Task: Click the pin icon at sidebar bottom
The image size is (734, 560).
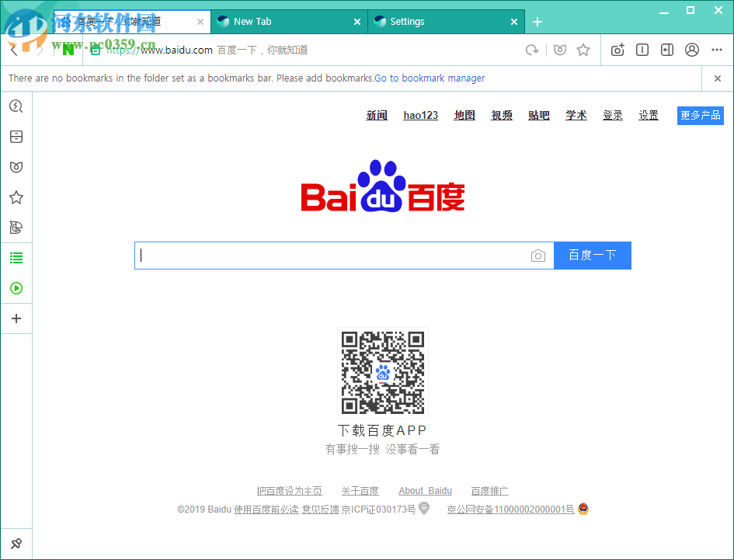Action: (x=16, y=544)
